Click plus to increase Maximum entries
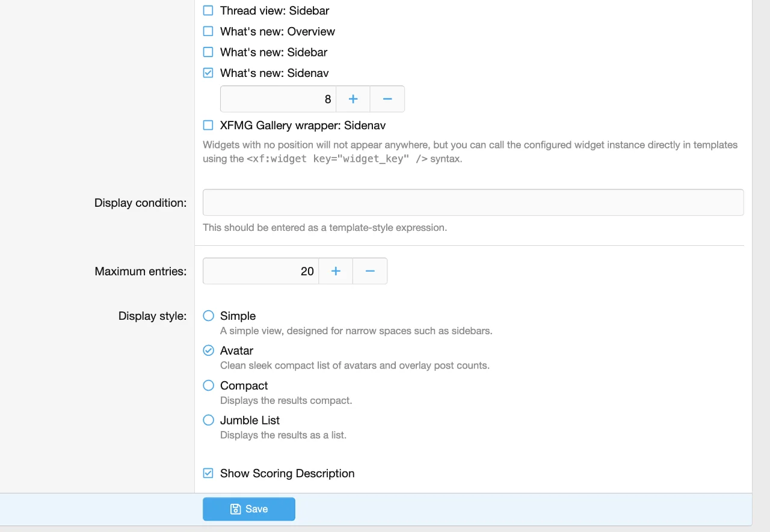The width and height of the screenshot is (770, 532). (x=336, y=271)
